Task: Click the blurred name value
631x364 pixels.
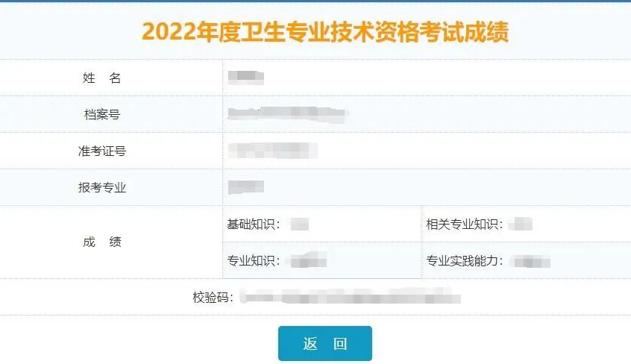Action: click(246, 77)
